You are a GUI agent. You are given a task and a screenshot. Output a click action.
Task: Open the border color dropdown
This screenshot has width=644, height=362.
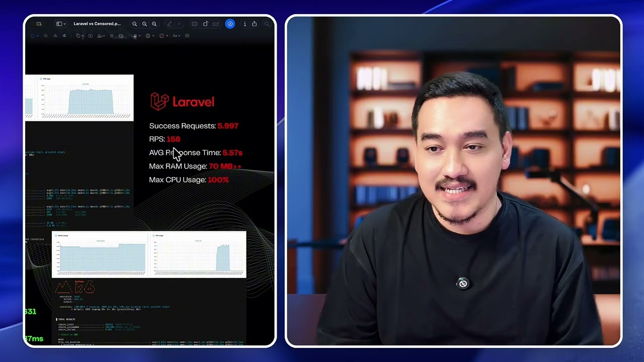point(149,36)
